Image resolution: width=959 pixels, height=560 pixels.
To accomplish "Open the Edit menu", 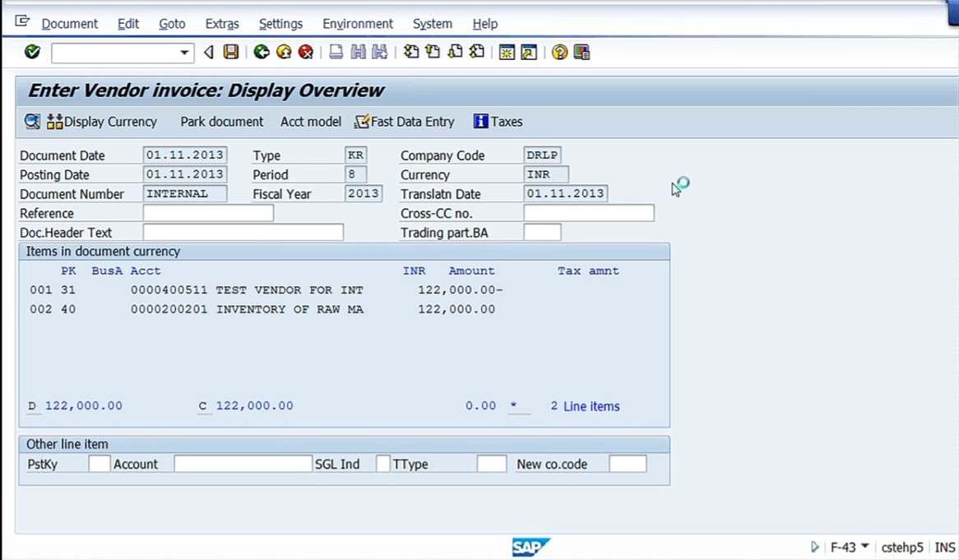I will [128, 24].
